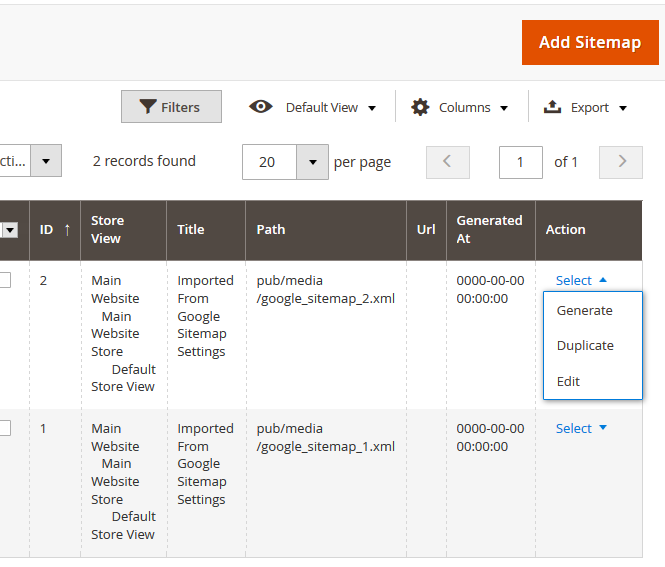Choose Edit from action menu
The width and height of the screenshot is (665, 567).
click(568, 381)
